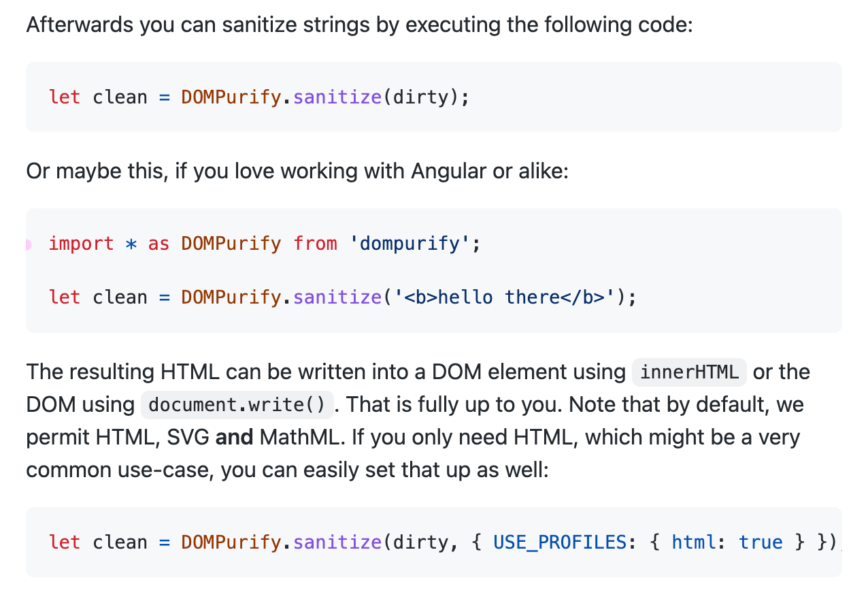Click the "let" keyword in the first code block
Image resolution: width=868 pixels, height=599 pixels.
click(x=65, y=97)
